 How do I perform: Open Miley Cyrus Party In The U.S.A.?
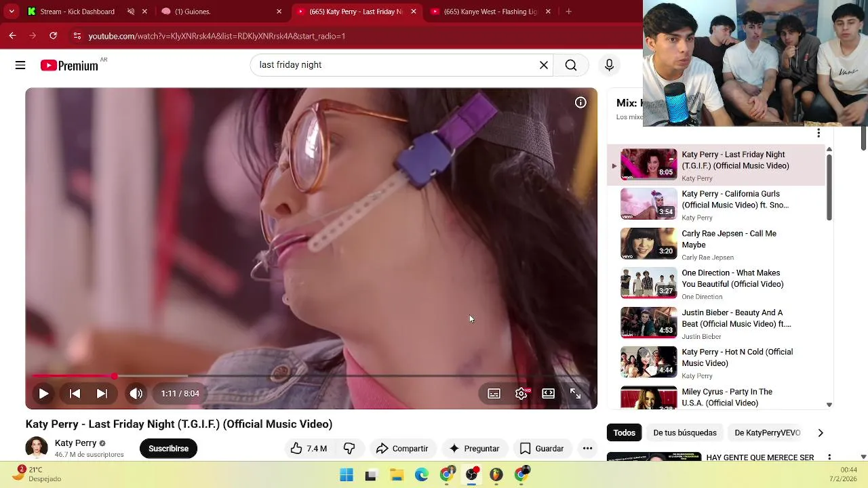(x=715, y=397)
